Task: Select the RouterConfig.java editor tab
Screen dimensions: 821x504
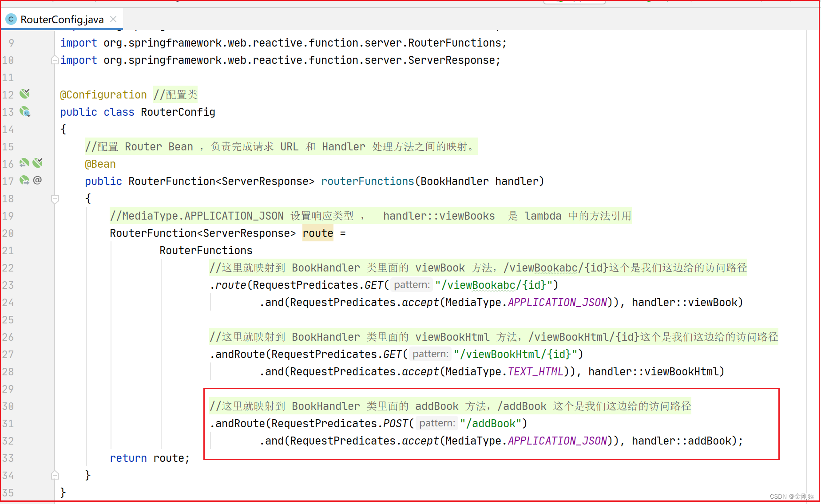Action: [x=62, y=19]
